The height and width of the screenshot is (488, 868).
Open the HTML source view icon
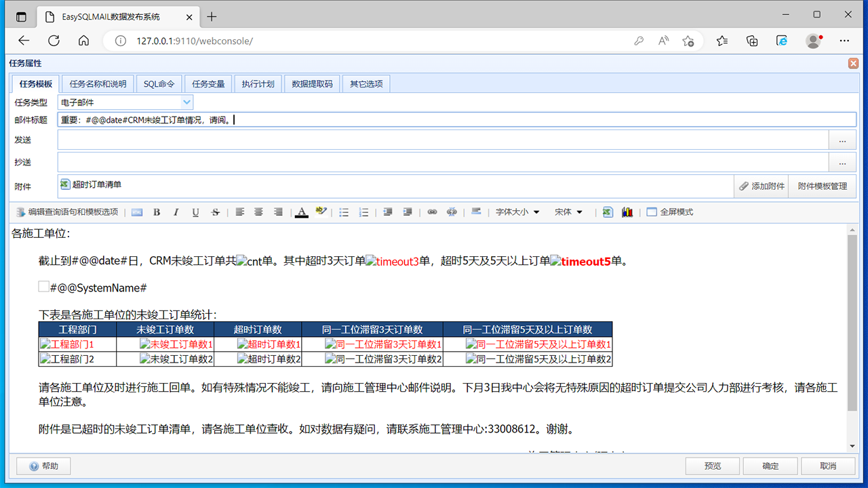tap(137, 211)
